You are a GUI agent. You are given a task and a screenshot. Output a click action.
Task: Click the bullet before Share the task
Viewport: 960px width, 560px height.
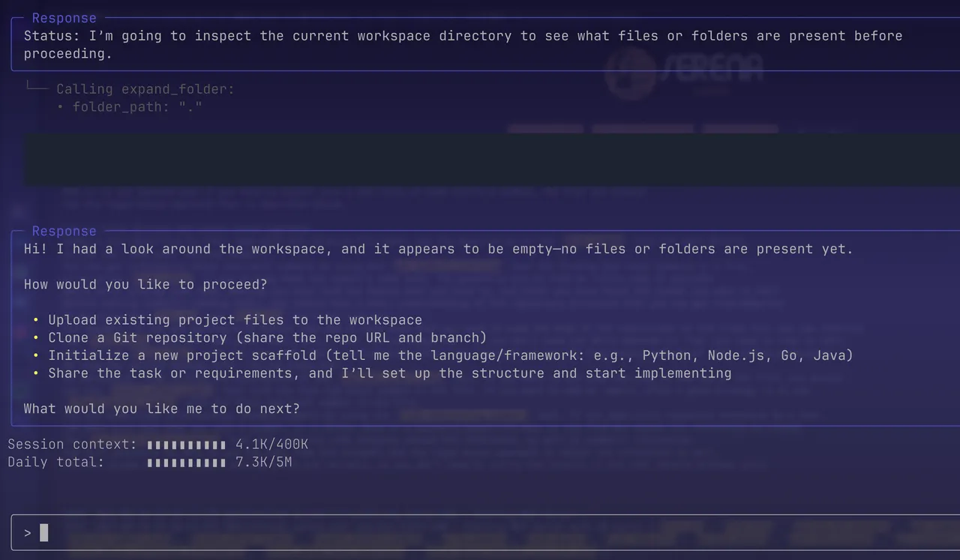(36, 373)
